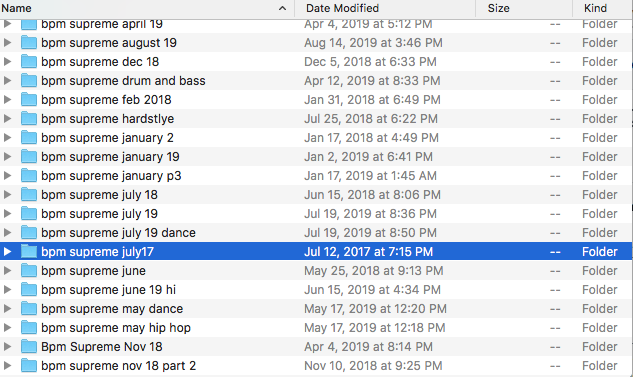Image resolution: width=633 pixels, height=377 pixels.
Task: Select the bpm supreme june row name
Action: pos(93,271)
